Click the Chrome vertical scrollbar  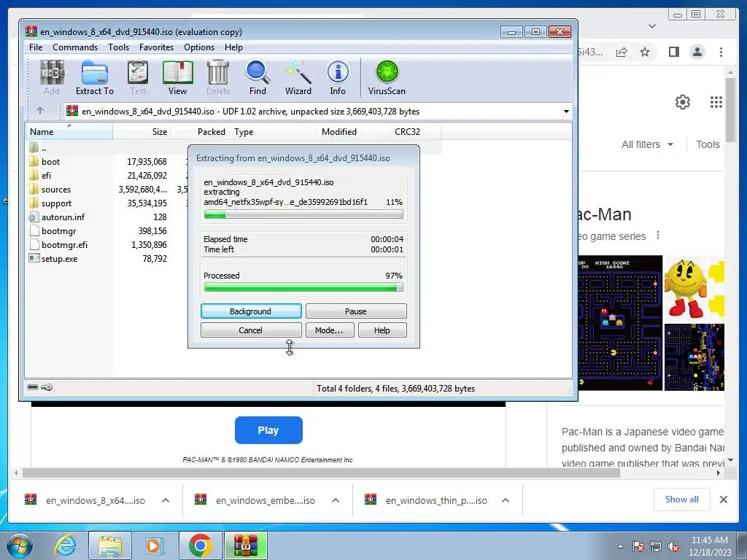point(731,109)
